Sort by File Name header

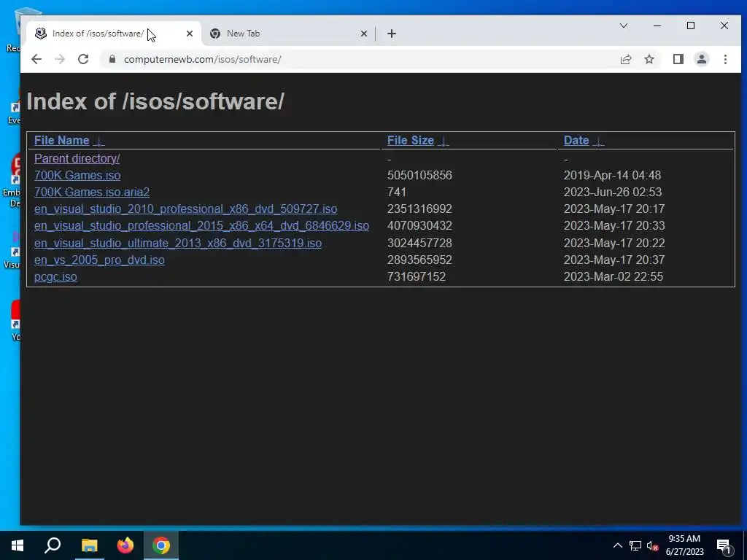tap(62, 141)
